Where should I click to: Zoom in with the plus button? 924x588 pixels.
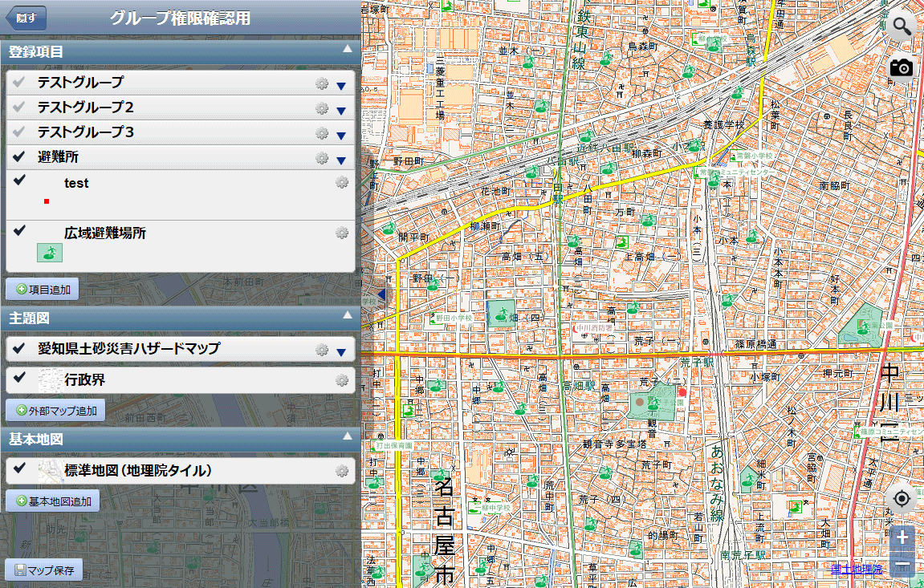(x=902, y=538)
